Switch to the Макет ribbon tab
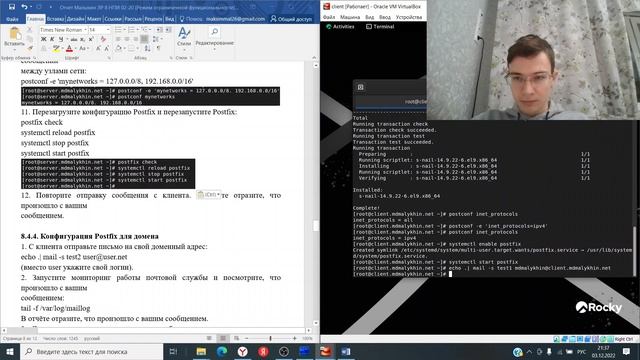 pos(94,19)
